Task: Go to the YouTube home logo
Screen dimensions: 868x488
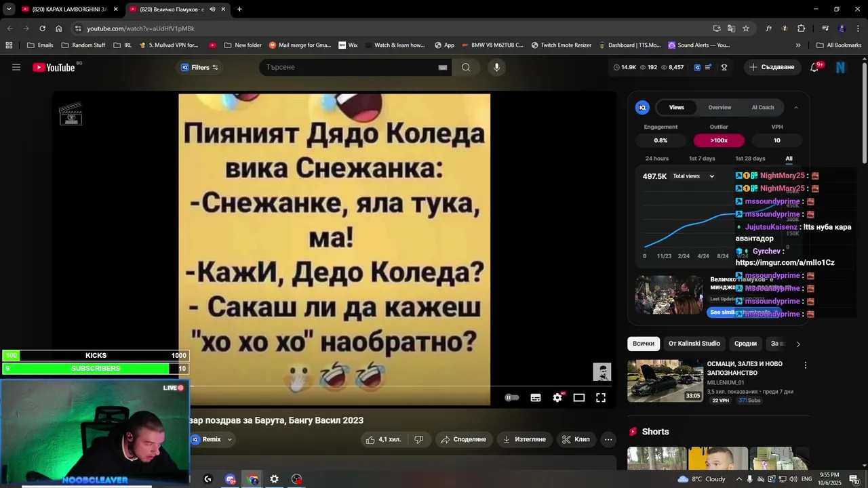Action: pos(54,67)
